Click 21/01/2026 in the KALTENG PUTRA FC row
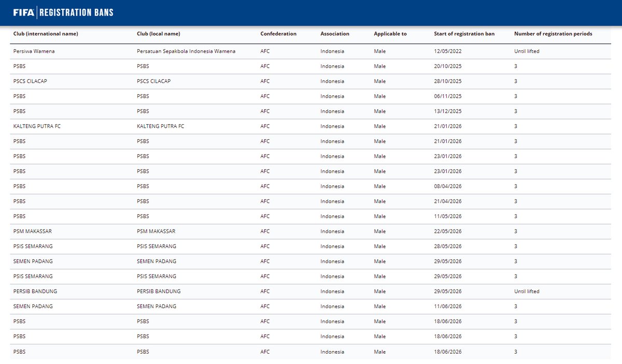 click(448, 126)
